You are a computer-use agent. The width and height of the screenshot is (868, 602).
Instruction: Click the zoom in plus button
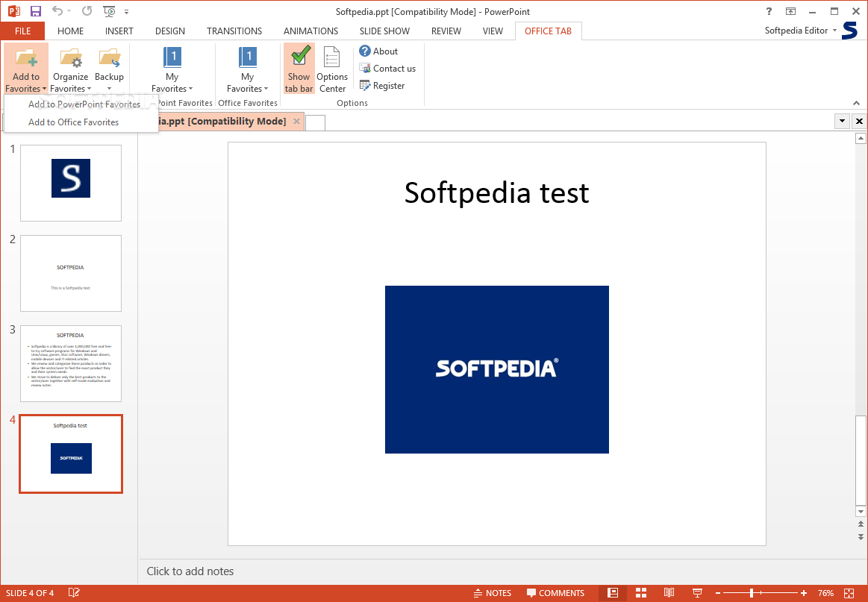[804, 593]
